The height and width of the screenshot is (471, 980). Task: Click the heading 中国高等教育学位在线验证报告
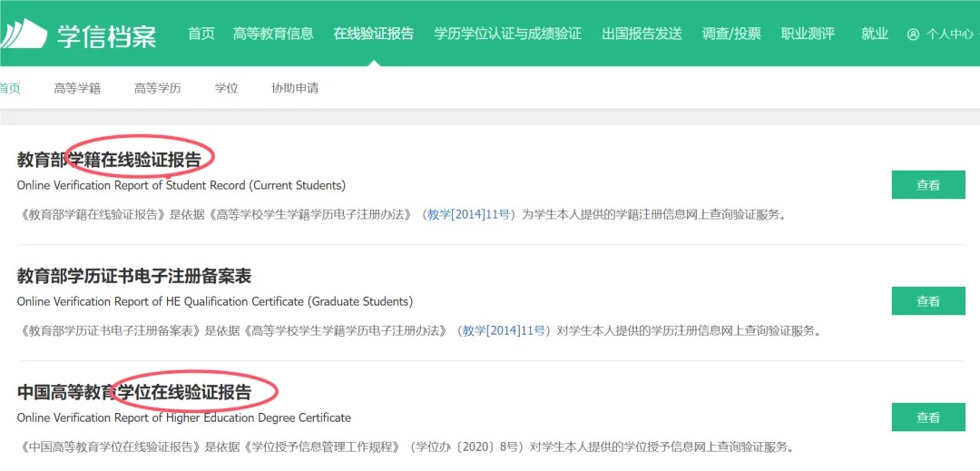[x=133, y=392]
